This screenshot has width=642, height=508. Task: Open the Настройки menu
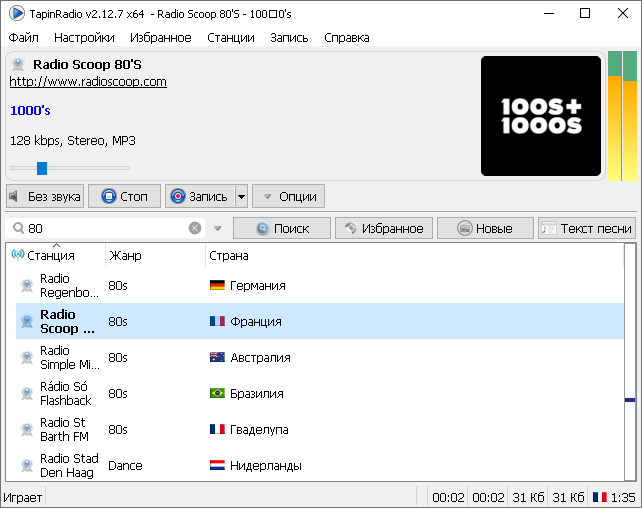click(x=84, y=38)
